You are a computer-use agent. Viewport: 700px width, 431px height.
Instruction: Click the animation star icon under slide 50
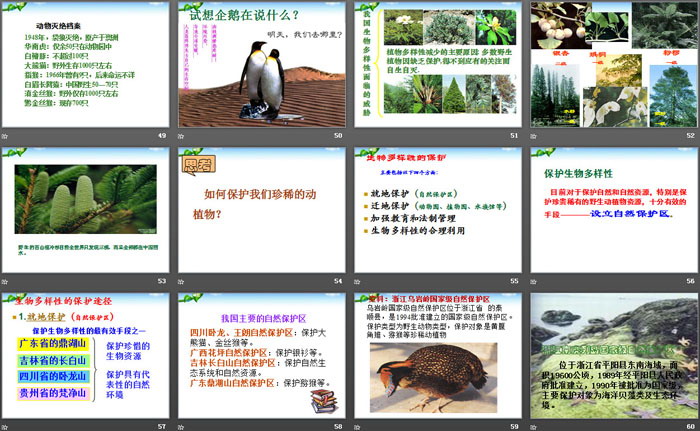183,135
